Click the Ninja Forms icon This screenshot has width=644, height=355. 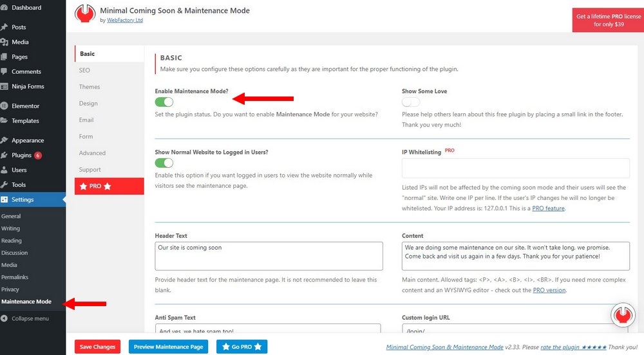point(4,86)
